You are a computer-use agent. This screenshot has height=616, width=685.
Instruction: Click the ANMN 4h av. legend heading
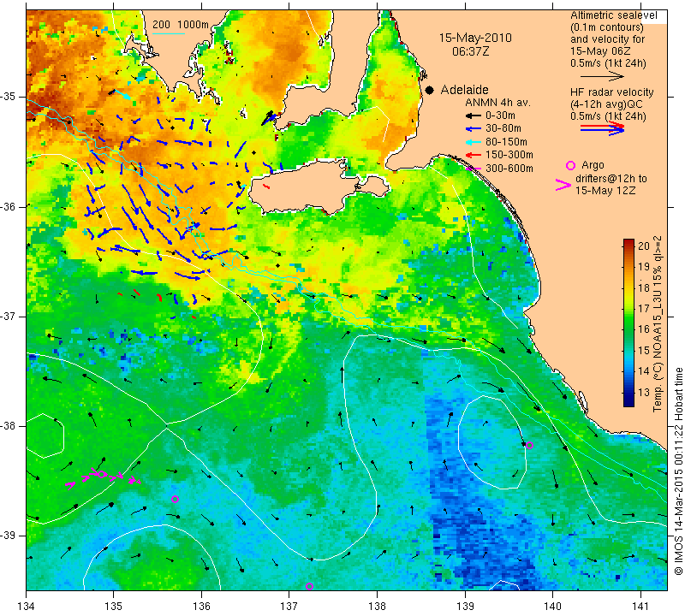pyautogui.click(x=497, y=103)
